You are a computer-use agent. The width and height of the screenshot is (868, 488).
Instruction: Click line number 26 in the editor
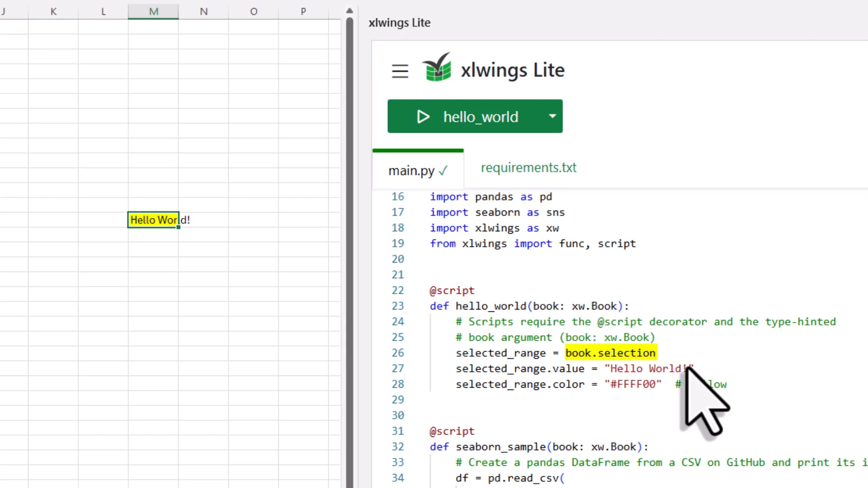[x=398, y=353]
